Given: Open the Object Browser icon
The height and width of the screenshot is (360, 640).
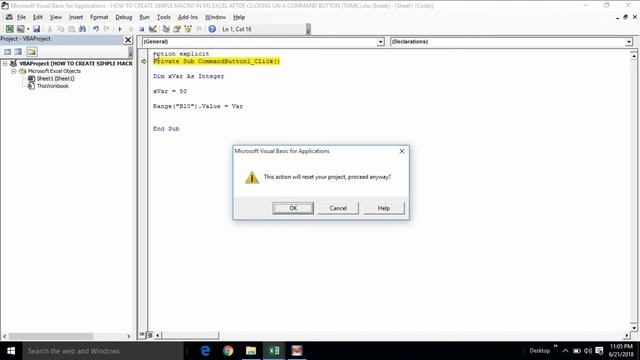Looking at the screenshot, I should point(188,29).
